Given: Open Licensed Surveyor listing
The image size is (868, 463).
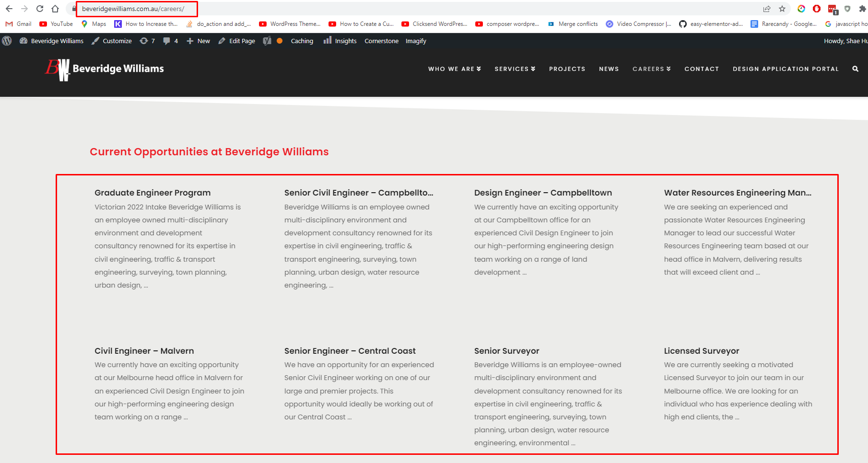Looking at the screenshot, I should tap(702, 351).
